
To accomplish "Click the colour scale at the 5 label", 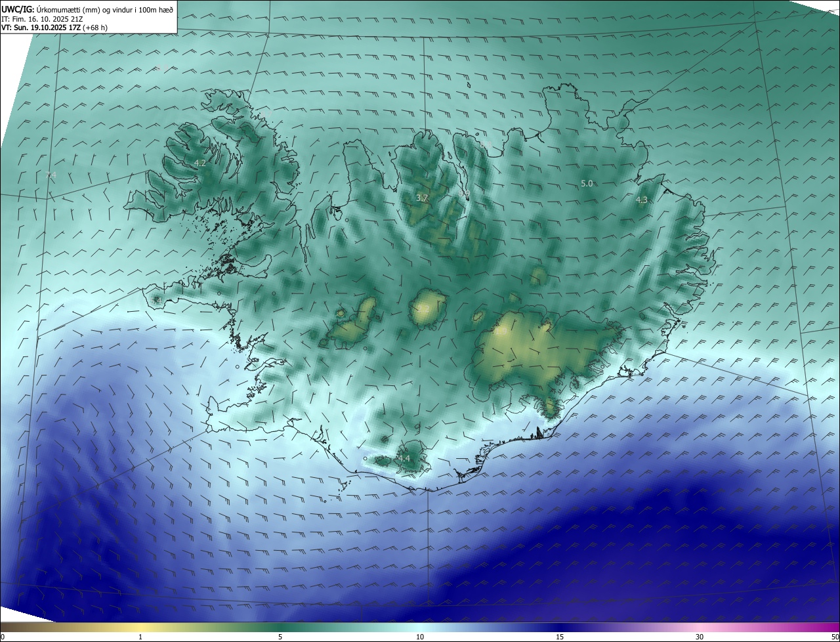I will point(280,637).
